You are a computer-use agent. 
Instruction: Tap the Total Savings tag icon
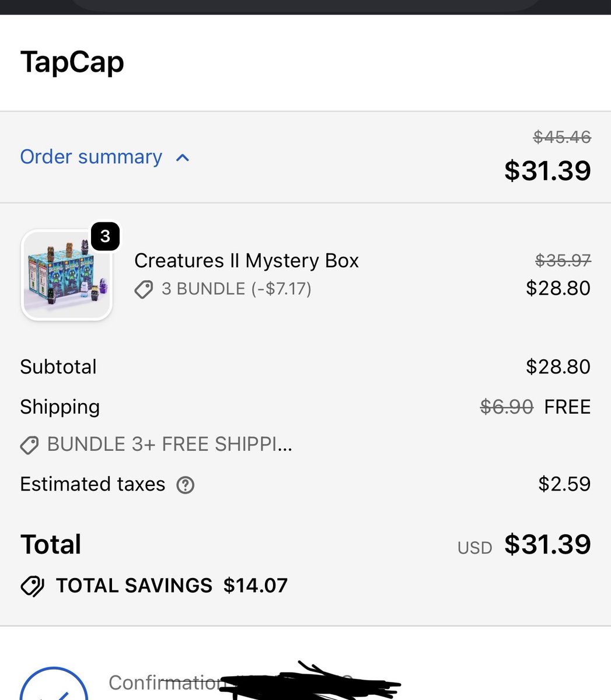pyautogui.click(x=32, y=586)
